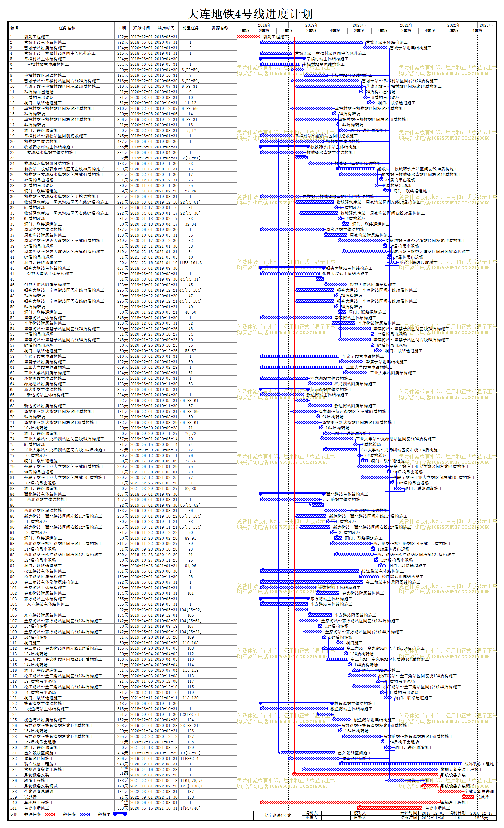Viewport: 504px width, 828px height.
Task: Select the 任务名称 column header
Action: (67, 28)
